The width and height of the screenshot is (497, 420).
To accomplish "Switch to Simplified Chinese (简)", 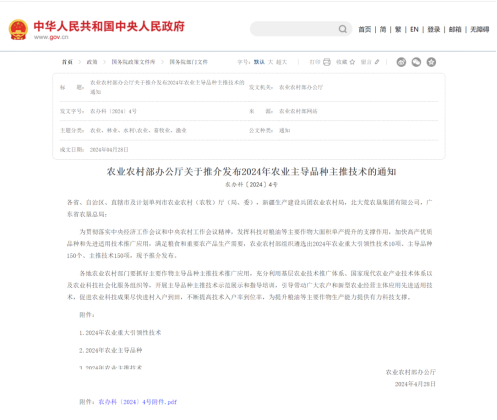I will (x=383, y=29).
